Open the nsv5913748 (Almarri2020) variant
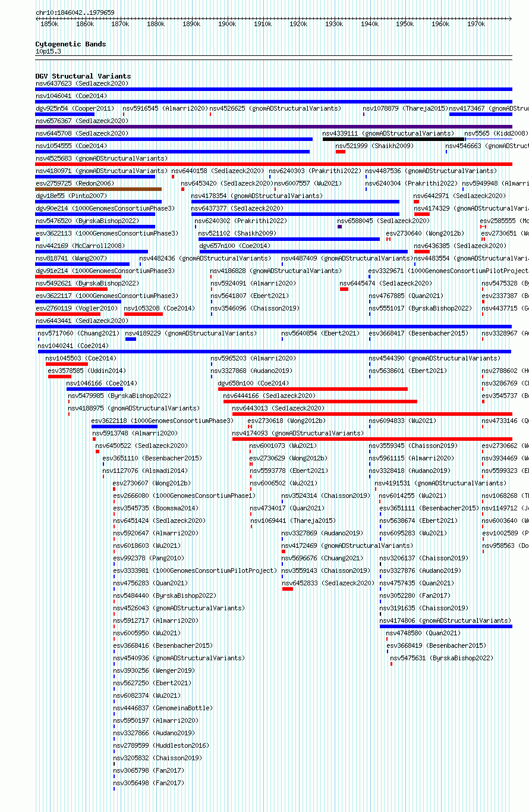This screenshot has width=529, height=812. tap(134, 433)
